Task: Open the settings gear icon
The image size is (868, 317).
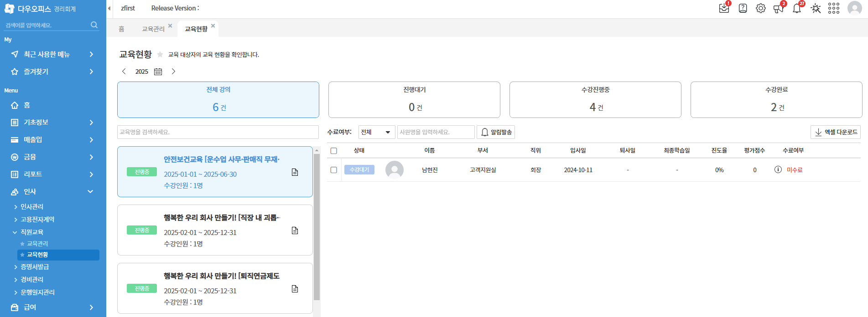Action: click(760, 8)
